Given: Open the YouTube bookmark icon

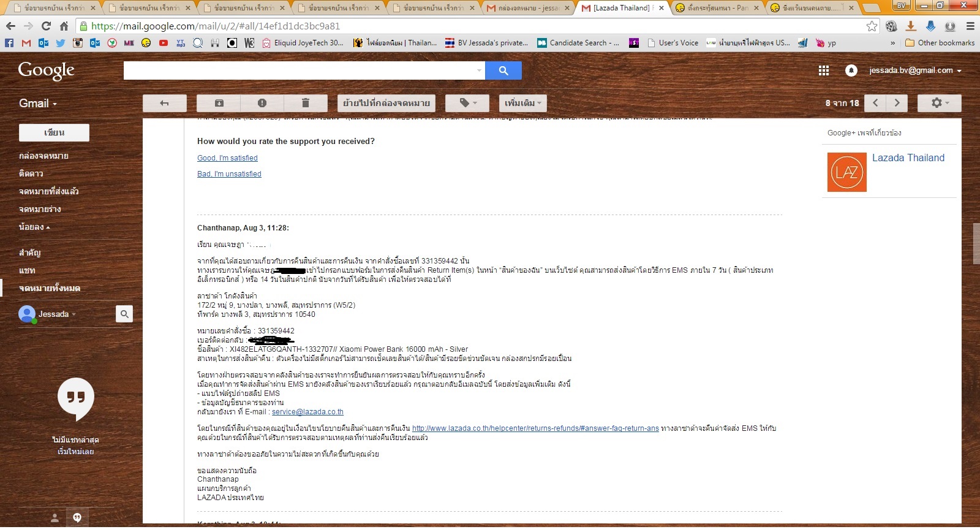Looking at the screenshot, I should tap(164, 43).
